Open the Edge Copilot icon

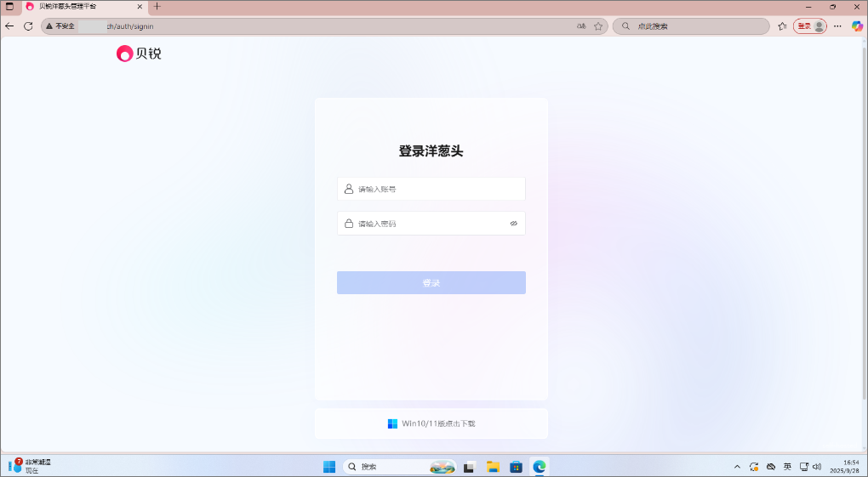(x=857, y=26)
